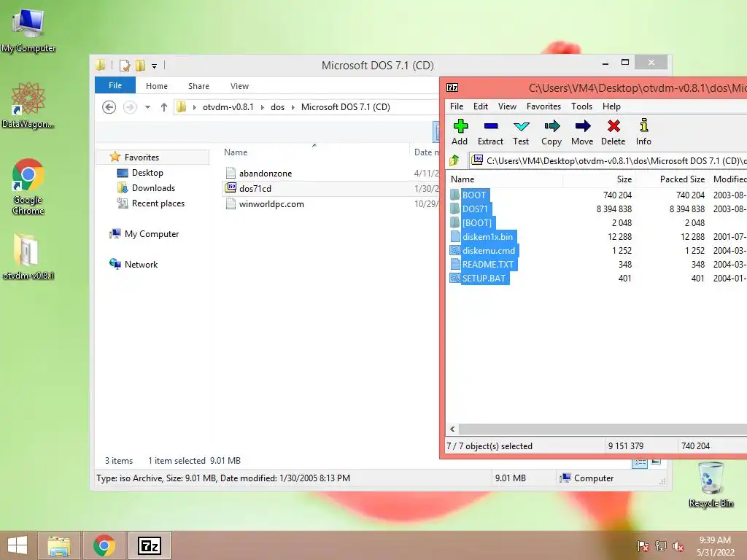Screen dimensions: 747x560
Task: Sort Explorer files by Name column
Action: pyautogui.click(x=236, y=152)
